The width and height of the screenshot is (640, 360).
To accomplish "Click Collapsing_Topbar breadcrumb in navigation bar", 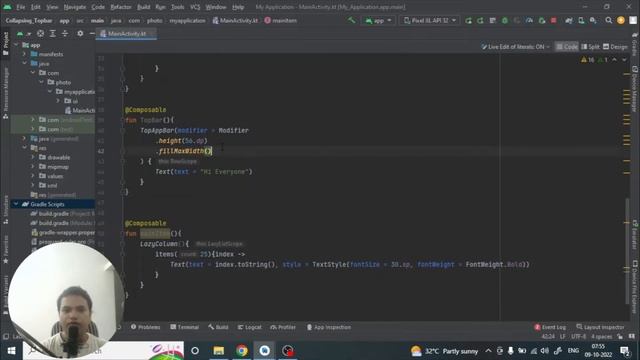I will click(29, 20).
